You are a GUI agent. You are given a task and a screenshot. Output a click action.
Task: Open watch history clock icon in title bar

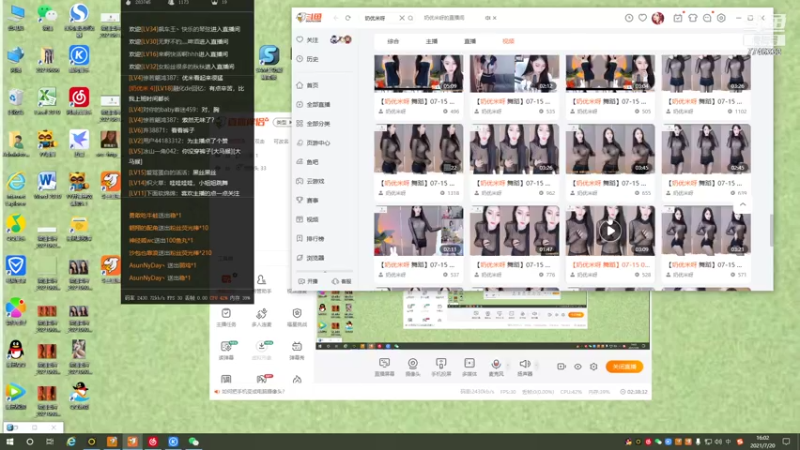pos(629,18)
